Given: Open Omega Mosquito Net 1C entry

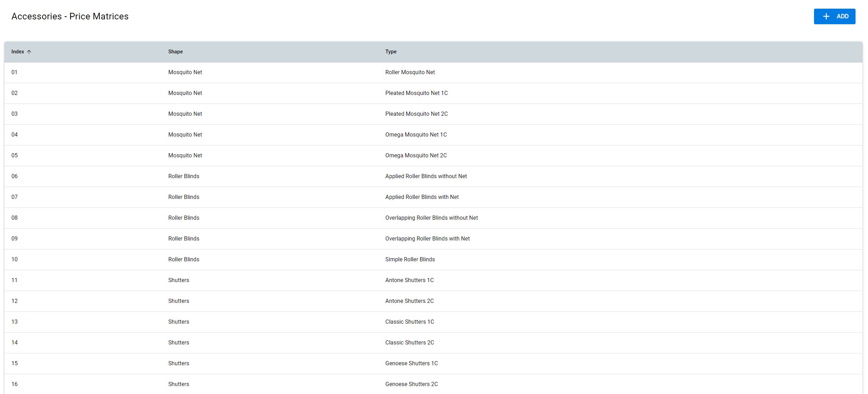Looking at the screenshot, I should [x=416, y=135].
